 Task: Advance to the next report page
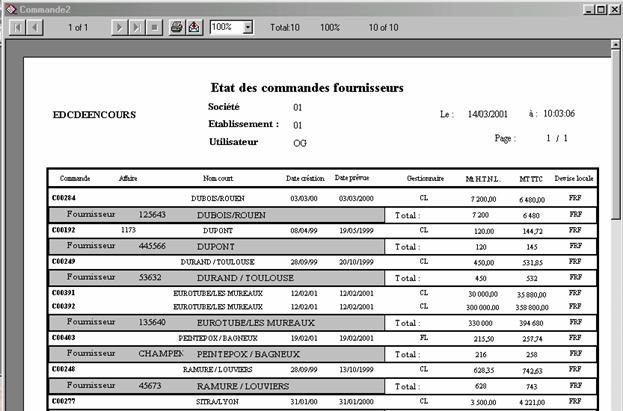pyautogui.click(x=119, y=27)
